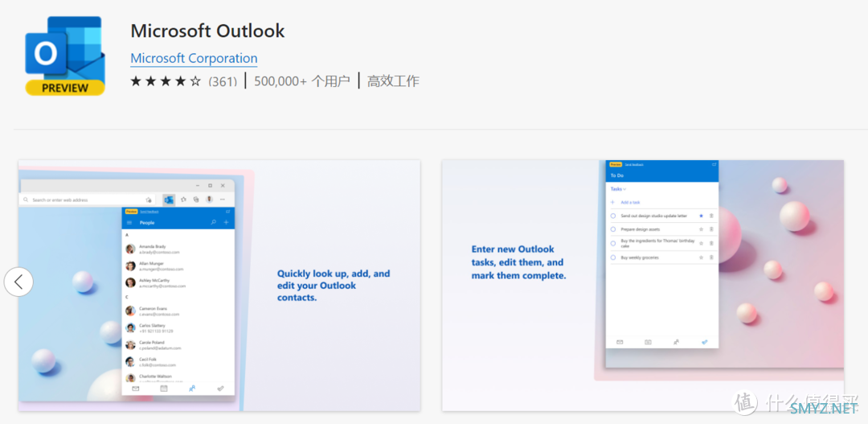Mark 'Prepare design assets' task complete

point(613,229)
